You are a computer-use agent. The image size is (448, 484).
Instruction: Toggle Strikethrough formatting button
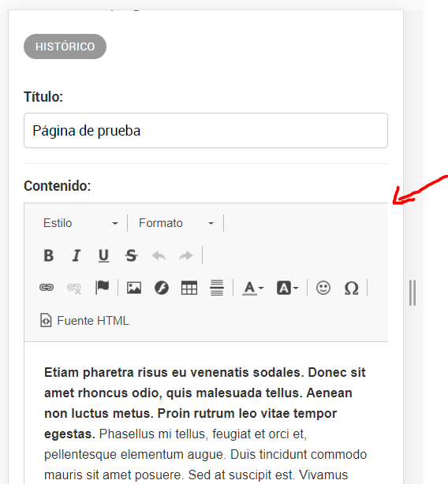point(131,255)
